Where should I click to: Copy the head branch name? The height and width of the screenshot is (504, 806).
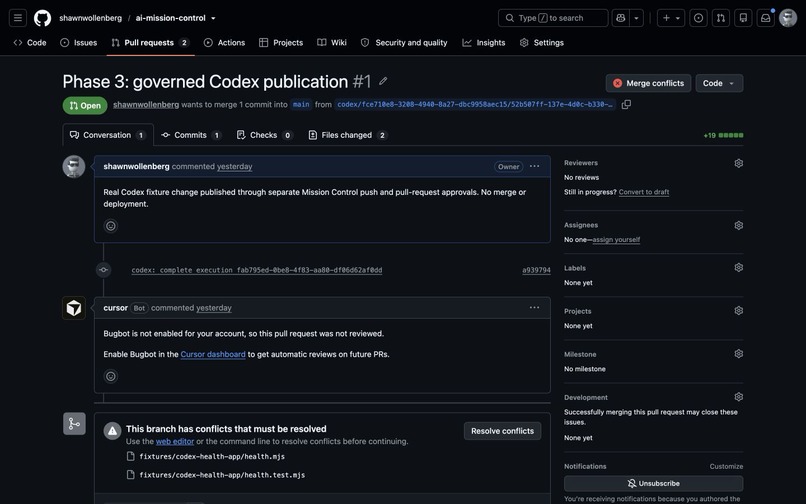626,104
